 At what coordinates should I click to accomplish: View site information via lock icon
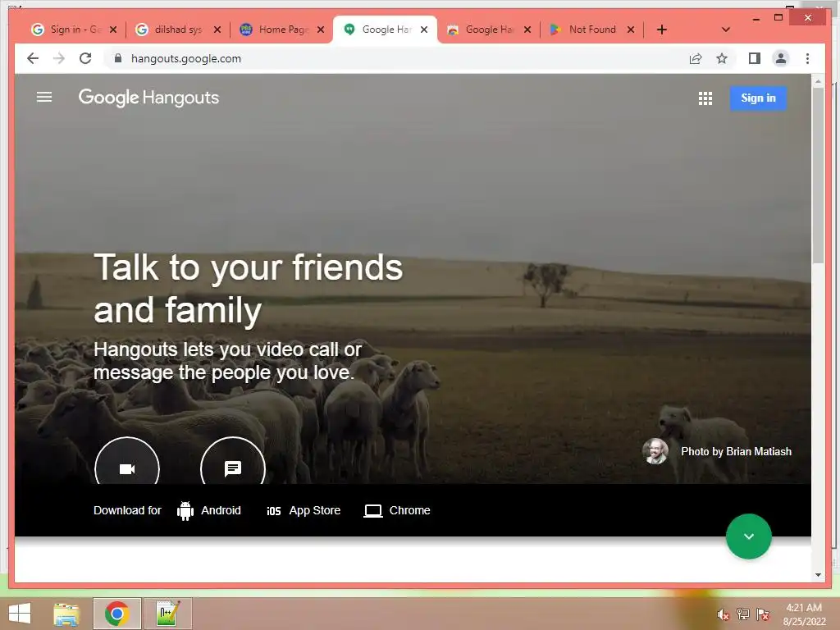[x=118, y=58]
